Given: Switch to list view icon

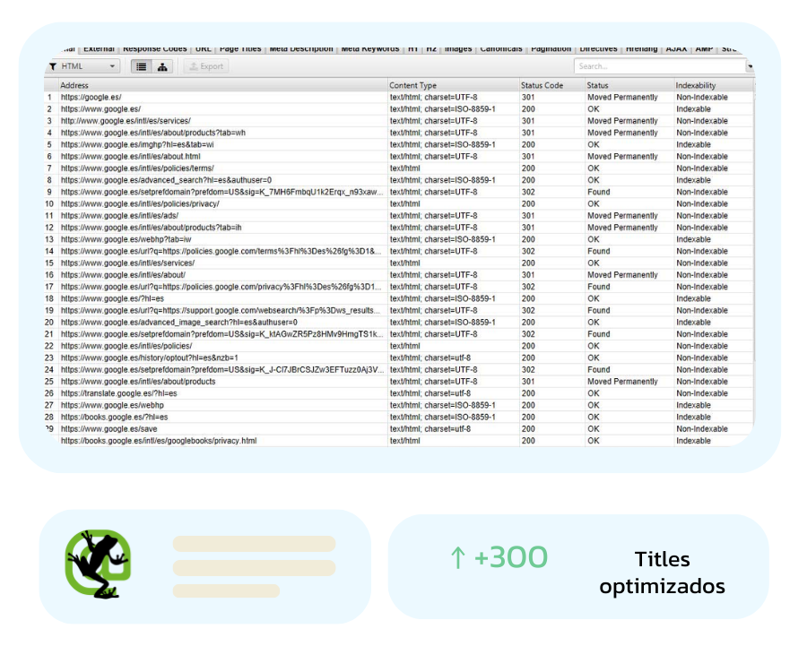Looking at the screenshot, I should pos(141,66).
